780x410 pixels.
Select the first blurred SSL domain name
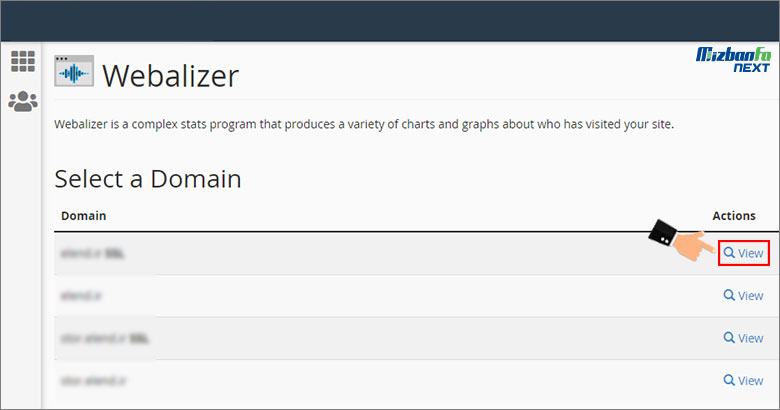[x=93, y=254]
